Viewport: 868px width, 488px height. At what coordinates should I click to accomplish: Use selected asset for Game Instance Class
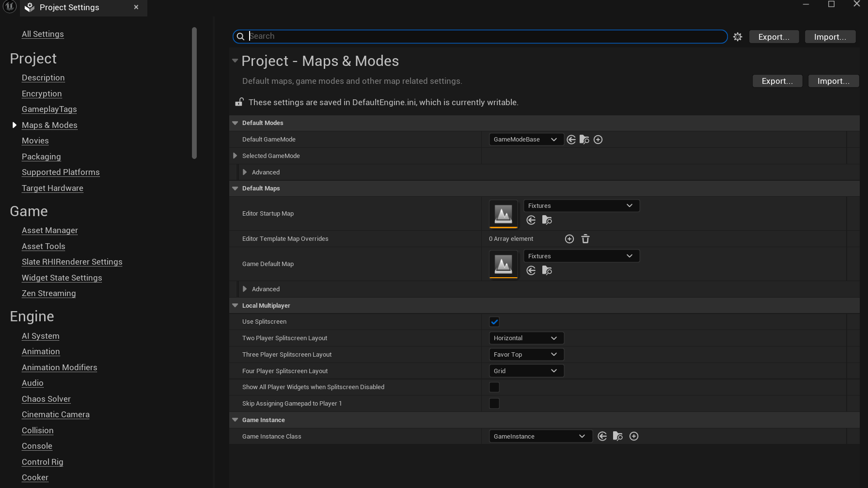[602, 436]
